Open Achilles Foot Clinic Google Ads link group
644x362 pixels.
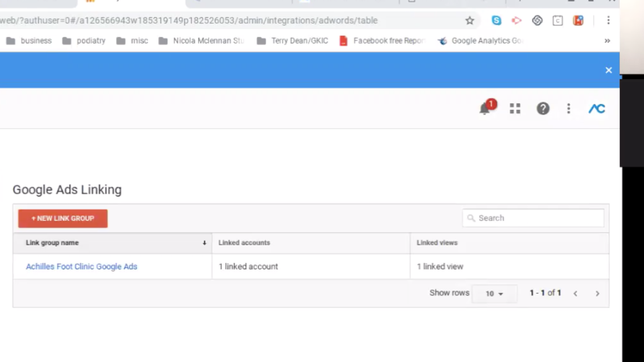tap(82, 266)
